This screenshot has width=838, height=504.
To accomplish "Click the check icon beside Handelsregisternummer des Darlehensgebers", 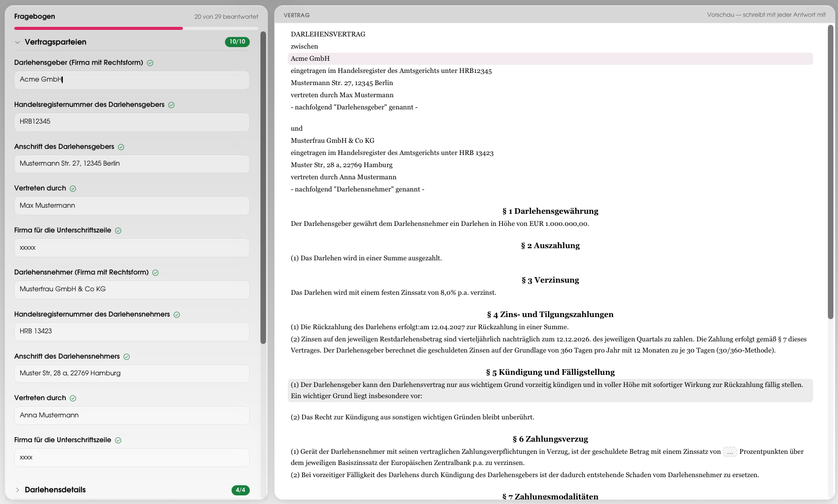I will click(x=171, y=105).
